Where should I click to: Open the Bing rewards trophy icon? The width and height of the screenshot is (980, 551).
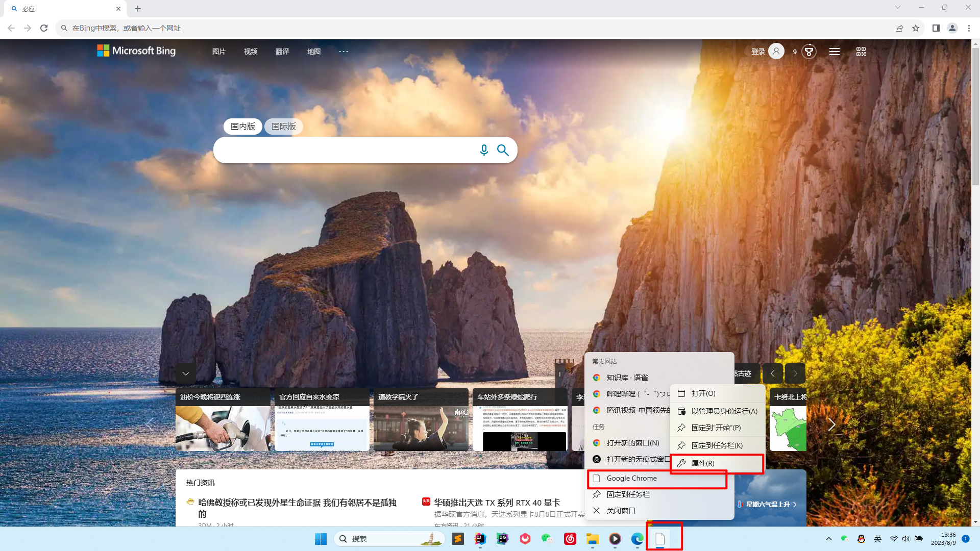(x=809, y=52)
